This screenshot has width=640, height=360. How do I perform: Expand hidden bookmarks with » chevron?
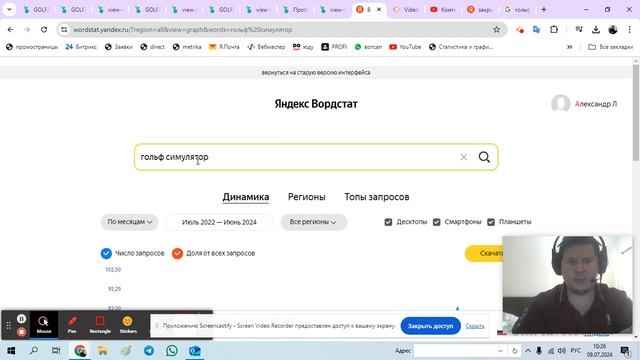pyautogui.click(x=569, y=47)
